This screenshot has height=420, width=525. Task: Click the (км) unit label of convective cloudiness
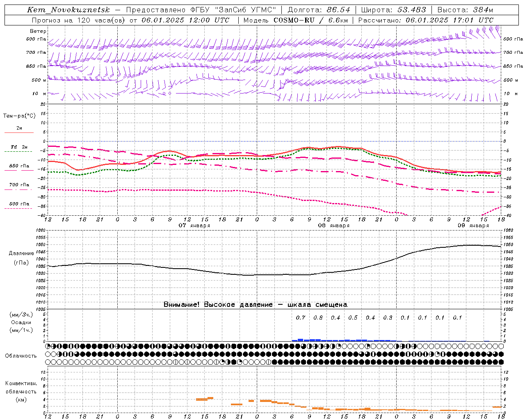[21, 399]
